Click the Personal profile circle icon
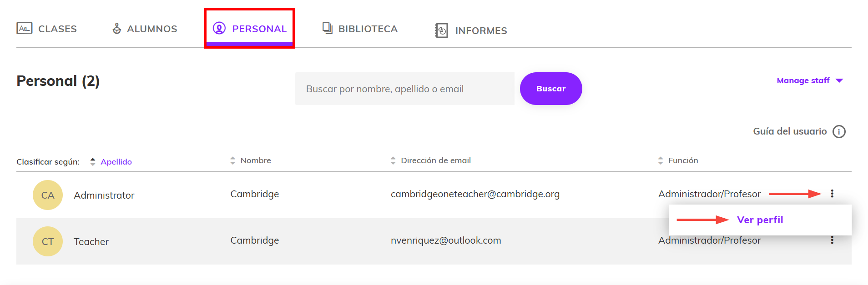Screen dimensions: 868x285 (219, 28)
